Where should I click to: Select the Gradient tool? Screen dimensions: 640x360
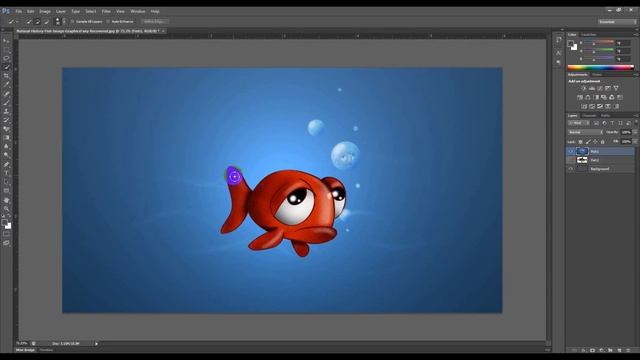click(6, 138)
